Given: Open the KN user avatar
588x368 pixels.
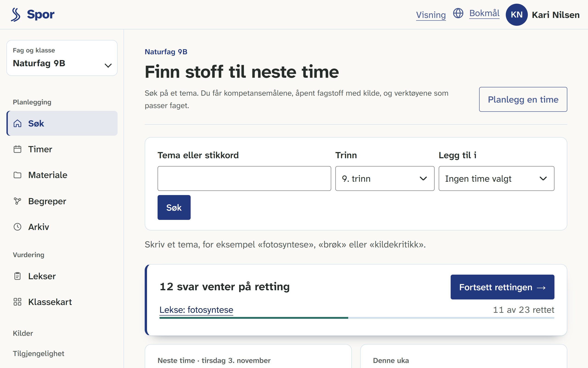Looking at the screenshot, I should pyautogui.click(x=517, y=14).
